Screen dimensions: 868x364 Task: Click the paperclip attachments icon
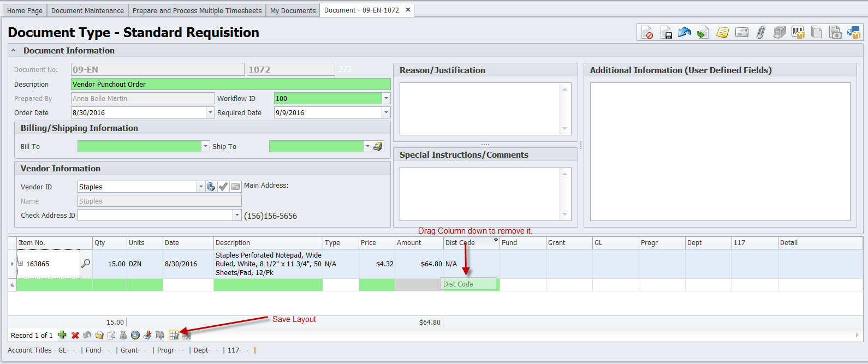click(760, 33)
